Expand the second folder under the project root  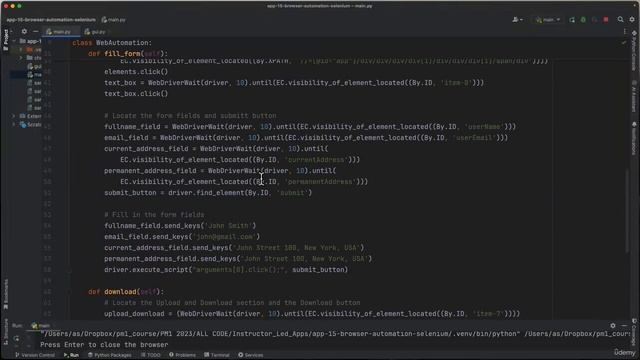click(x=21, y=58)
